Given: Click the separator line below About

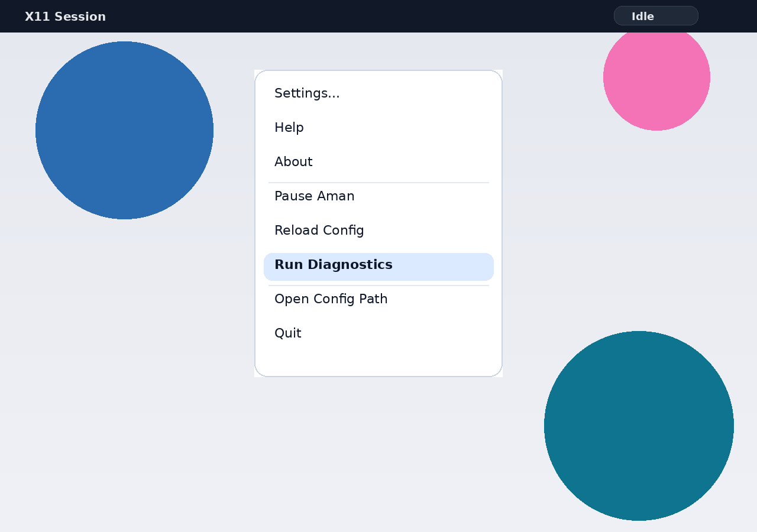Looking at the screenshot, I should coord(378,183).
